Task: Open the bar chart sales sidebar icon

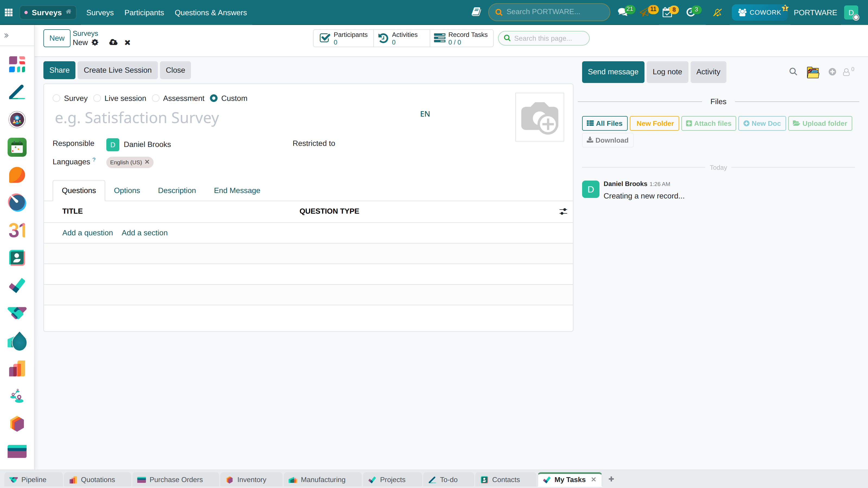Action: (17, 368)
